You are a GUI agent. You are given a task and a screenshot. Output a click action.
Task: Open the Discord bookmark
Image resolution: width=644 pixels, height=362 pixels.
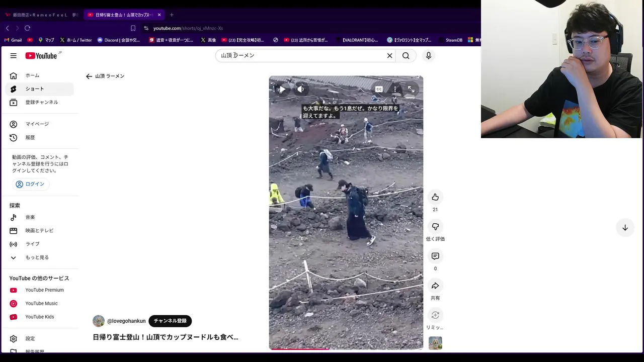click(119, 40)
